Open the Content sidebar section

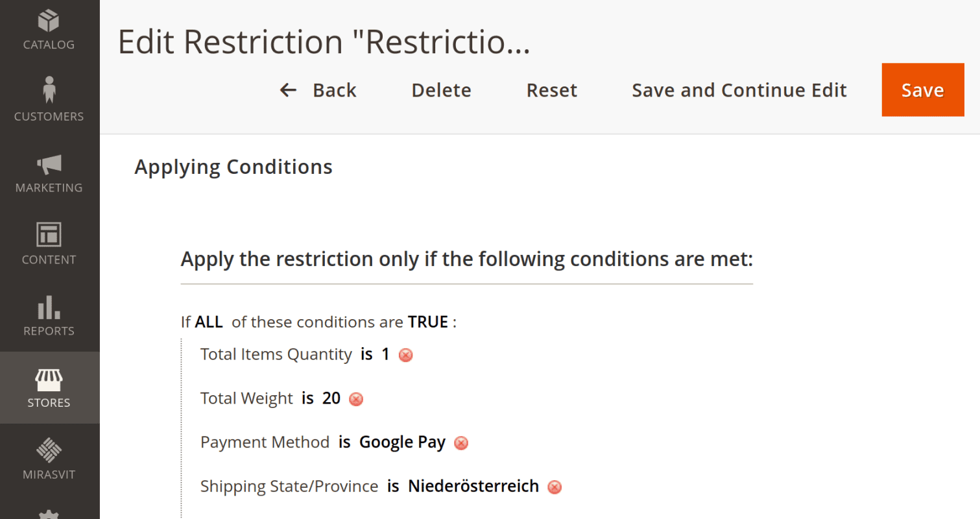click(x=49, y=244)
